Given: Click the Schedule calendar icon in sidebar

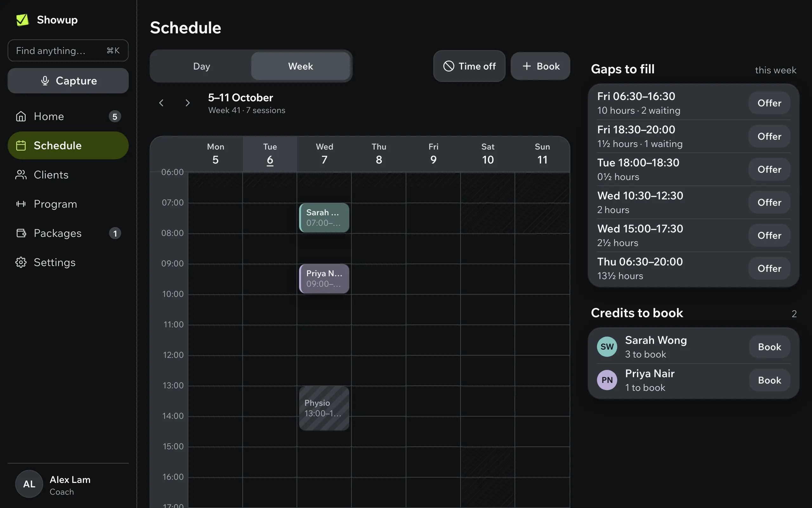Looking at the screenshot, I should [x=21, y=145].
